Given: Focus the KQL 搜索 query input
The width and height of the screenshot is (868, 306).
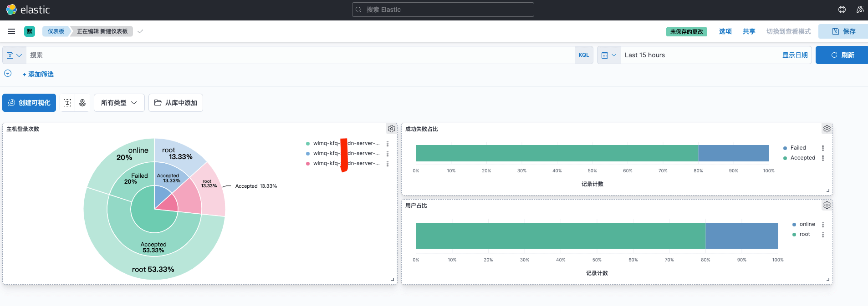Looking at the screenshot, I should pyautogui.click(x=301, y=55).
